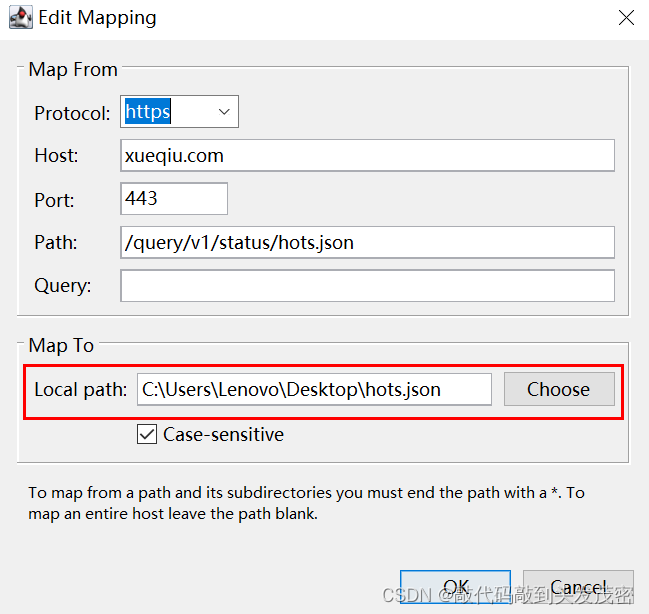Click the Host field containing xueqiu.com
The image size is (649, 614).
tap(368, 155)
